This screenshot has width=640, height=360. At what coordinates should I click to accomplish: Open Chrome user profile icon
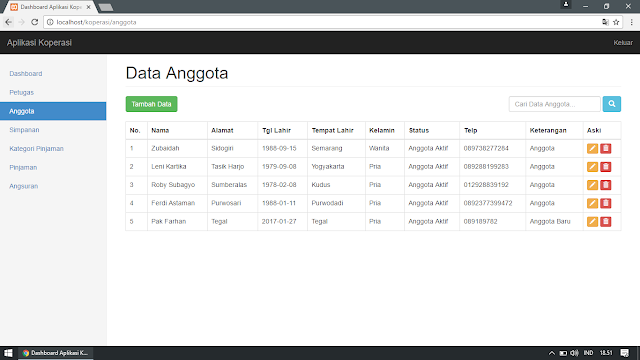point(566,4)
